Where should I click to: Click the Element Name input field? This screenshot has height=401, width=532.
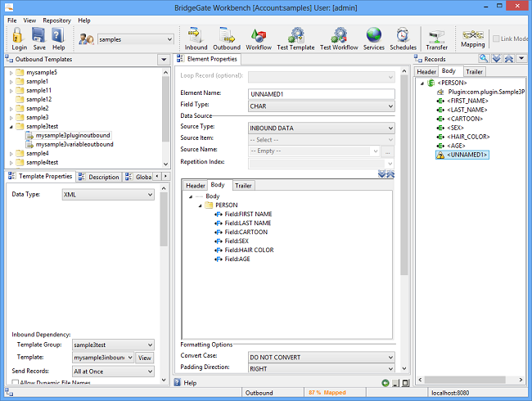[322, 94]
